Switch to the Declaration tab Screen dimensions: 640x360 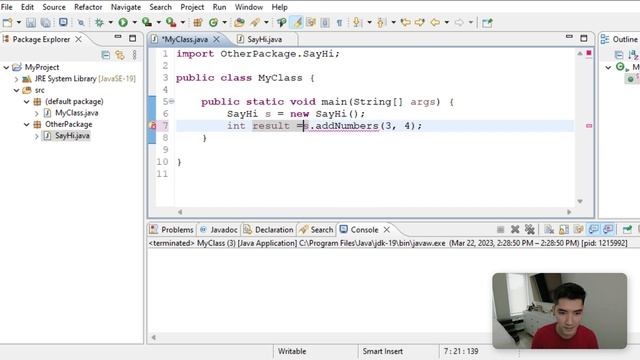[269, 230]
